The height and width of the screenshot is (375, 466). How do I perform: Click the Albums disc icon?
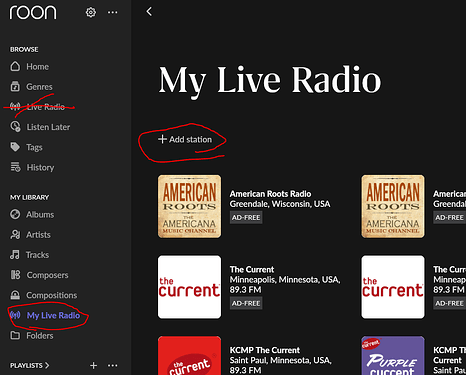tap(15, 214)
